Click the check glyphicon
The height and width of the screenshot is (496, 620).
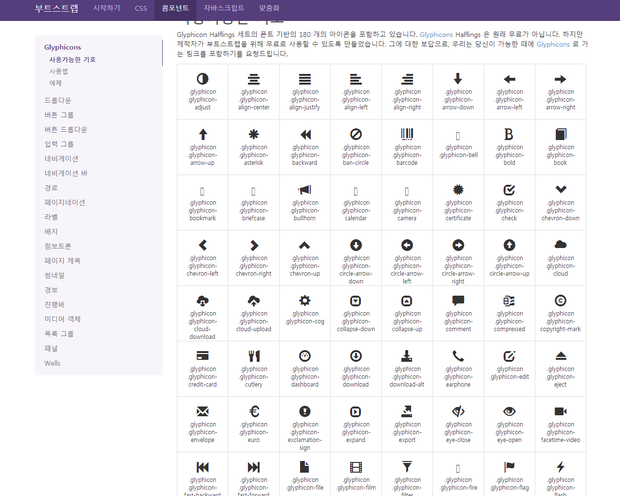click(x=509, y=190)
